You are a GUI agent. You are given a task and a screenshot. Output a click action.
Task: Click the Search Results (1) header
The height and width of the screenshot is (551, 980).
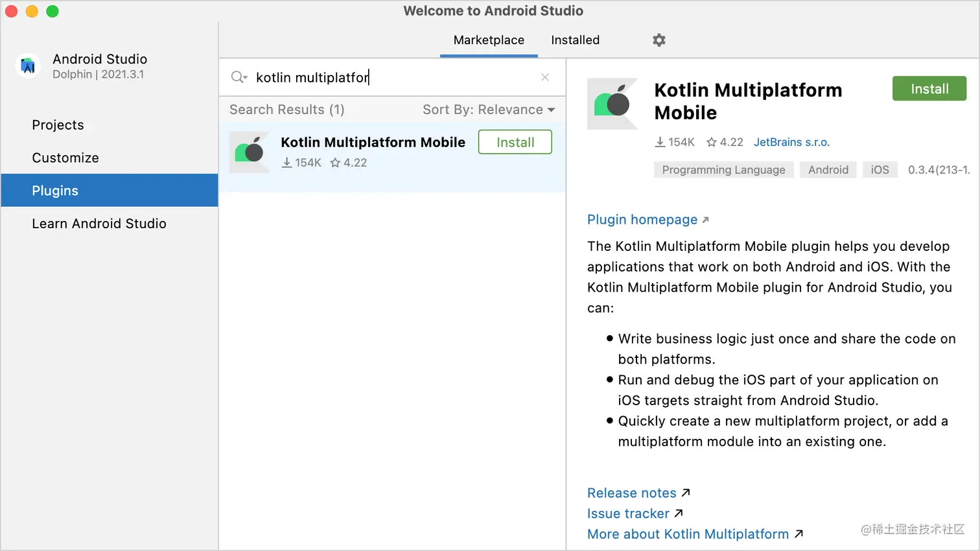(287, 110)
